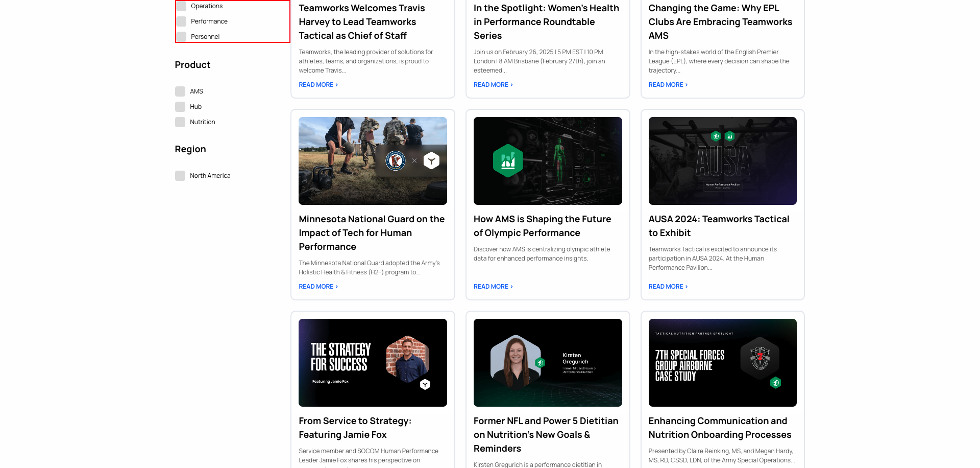Open the Olympic Performance AMS article title
Screen dimensions: 980x468
[542, 225]
